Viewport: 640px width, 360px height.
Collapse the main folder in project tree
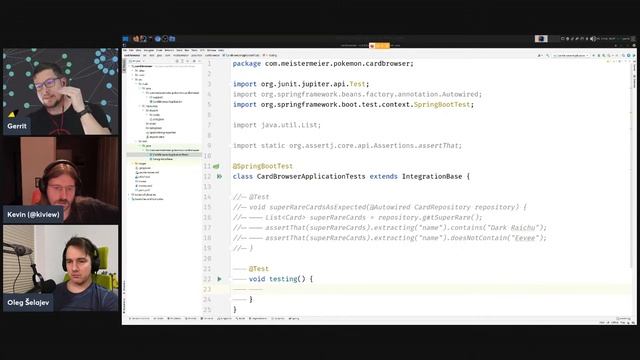(x=136, y=84)
